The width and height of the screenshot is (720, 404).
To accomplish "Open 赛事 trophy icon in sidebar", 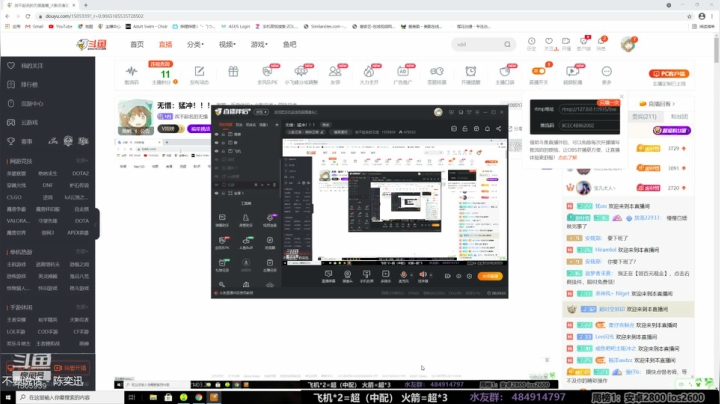I will coord(11,141).
